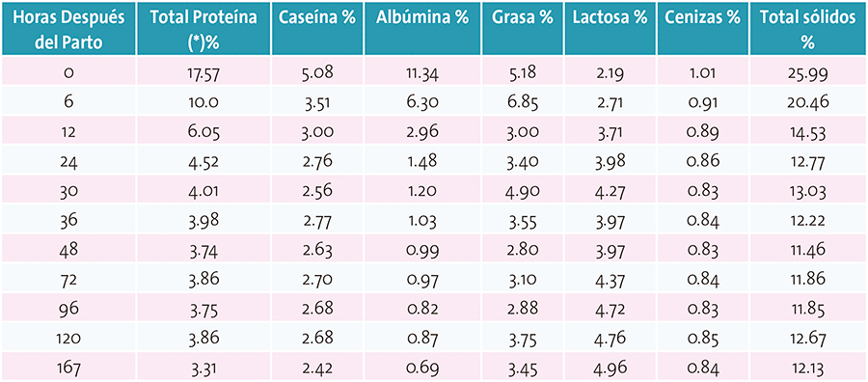Click the hour cell labeled 120

pos(68,338)
